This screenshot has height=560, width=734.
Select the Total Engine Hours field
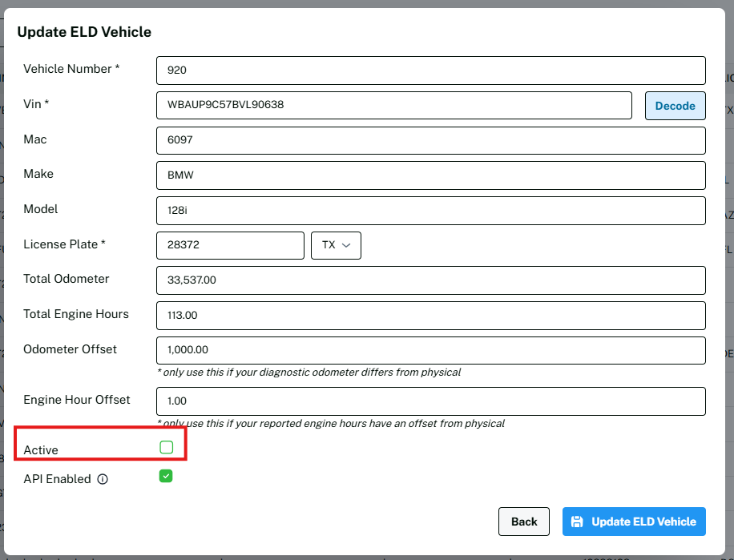pos(430,315)
